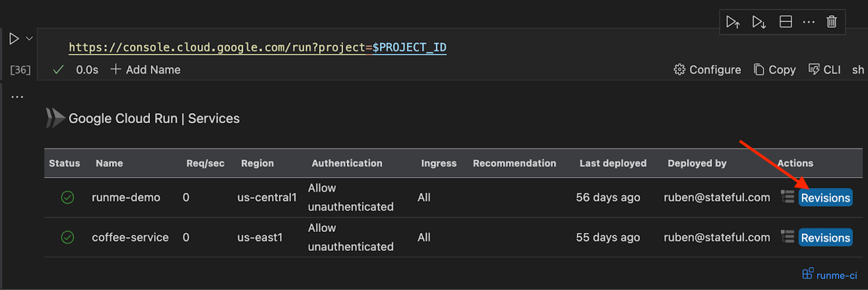Screen dimensions: 868x290
Task: Open the CLI option
Action: (825, 70)
